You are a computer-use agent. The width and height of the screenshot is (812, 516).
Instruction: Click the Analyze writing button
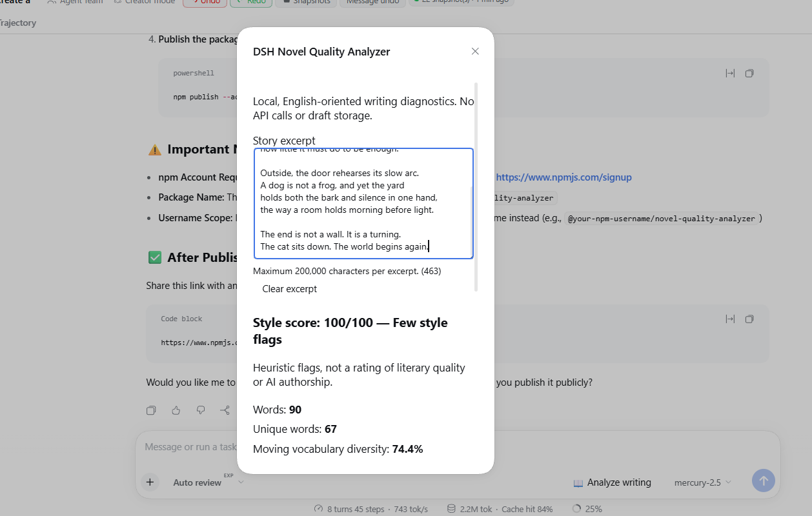point(612,482)
